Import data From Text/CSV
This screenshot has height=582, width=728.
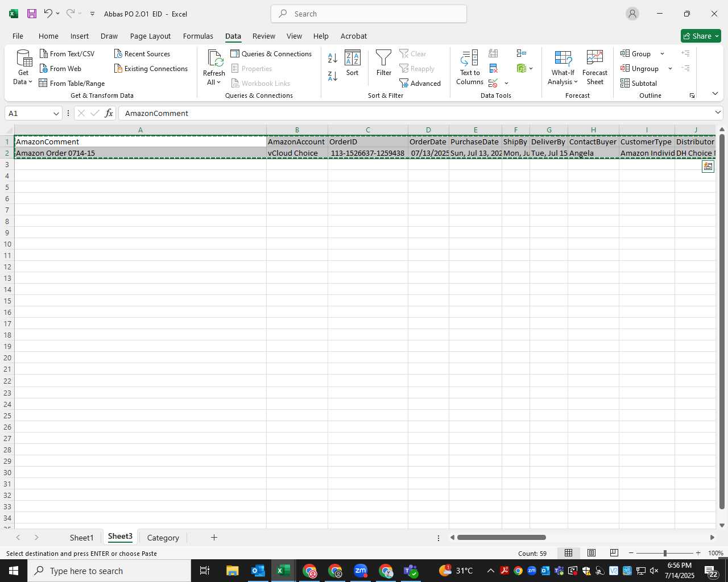click(67, 53)
